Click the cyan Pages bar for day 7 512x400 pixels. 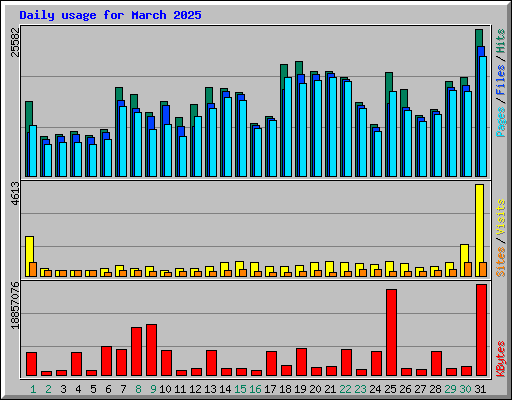coord(123,141)
